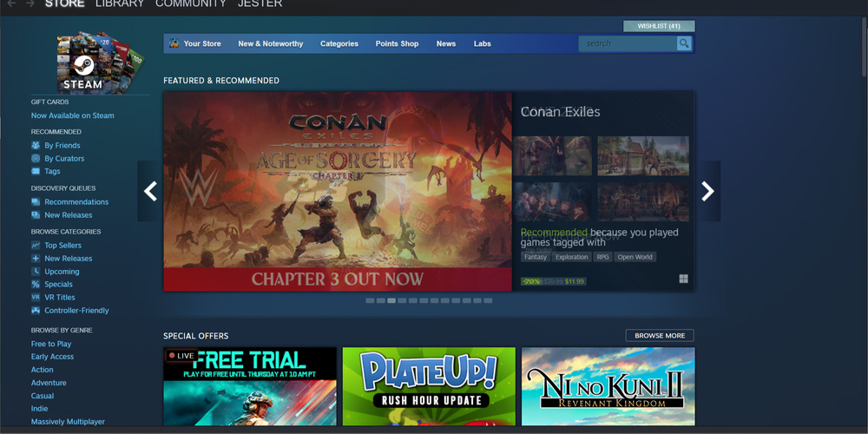Viewport: 868px width, 434px height.
Task: Click the Steam gift cards logo image
Action: coord(100,62)
